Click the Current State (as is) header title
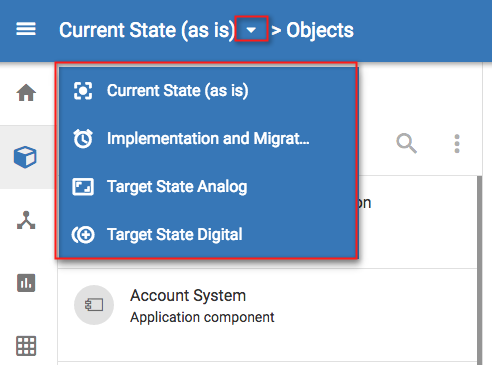Image resolution: width=492 pixels, height=365 pixels. (x=147, y=30)
